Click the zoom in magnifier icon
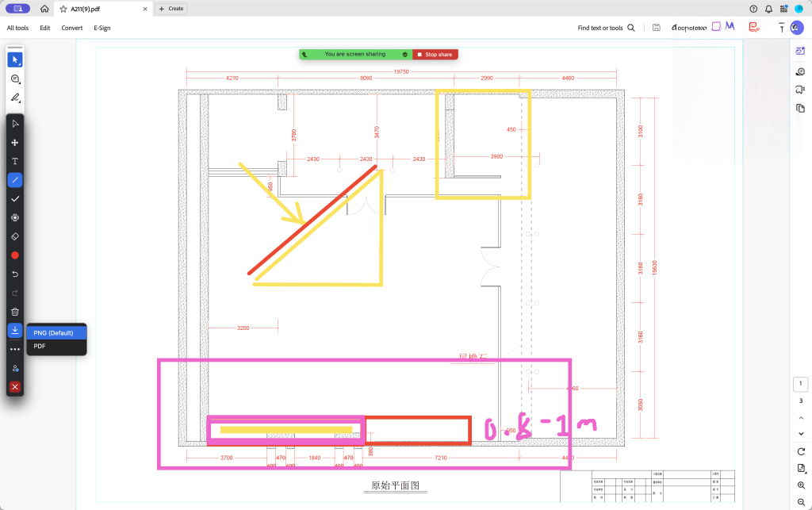 [801, 485]
